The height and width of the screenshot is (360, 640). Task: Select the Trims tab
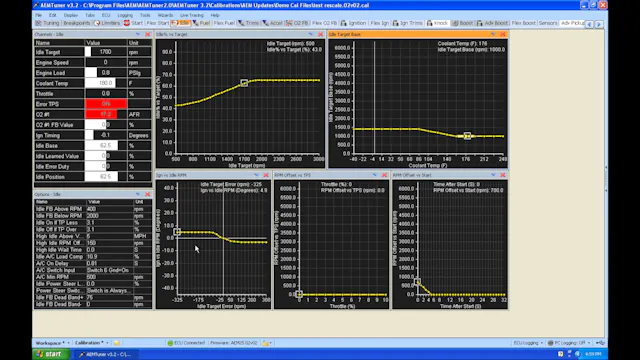coord(249,23)
